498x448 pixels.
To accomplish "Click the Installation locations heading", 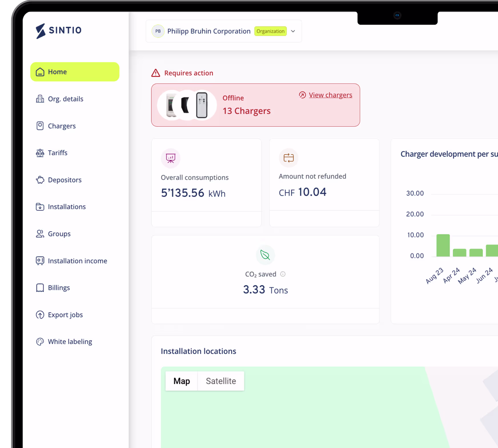I will (x=198, y=351).
